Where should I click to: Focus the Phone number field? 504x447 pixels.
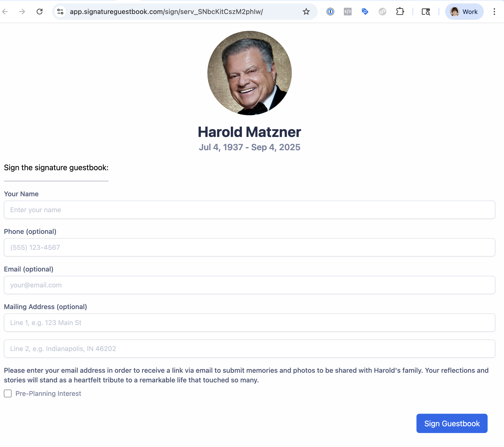click(249, 247)
